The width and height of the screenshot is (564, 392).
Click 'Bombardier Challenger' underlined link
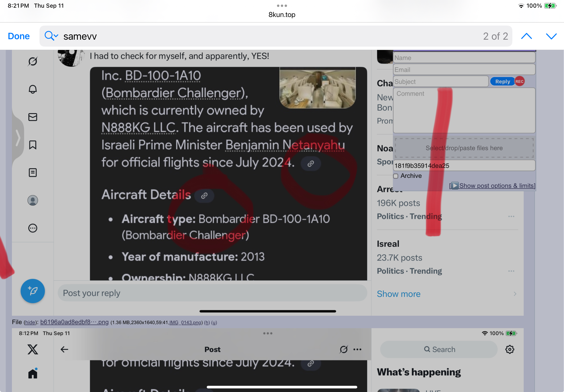tap(173, 93)
